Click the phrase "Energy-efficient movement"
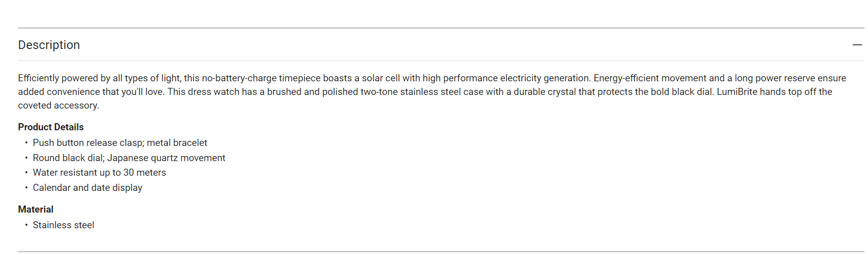Screen dimensions: 868x255 point(650,78)
